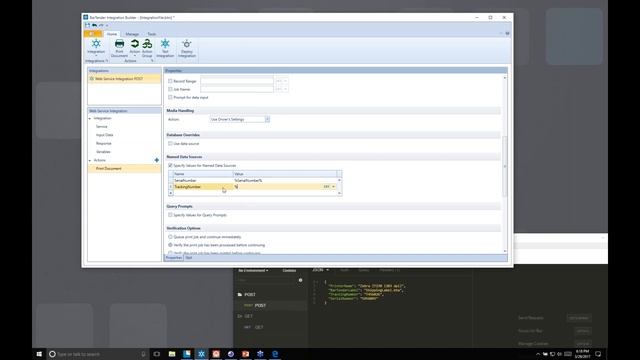
Task: Open the Media Handling Action dropdown
Action: pos(267,119)
